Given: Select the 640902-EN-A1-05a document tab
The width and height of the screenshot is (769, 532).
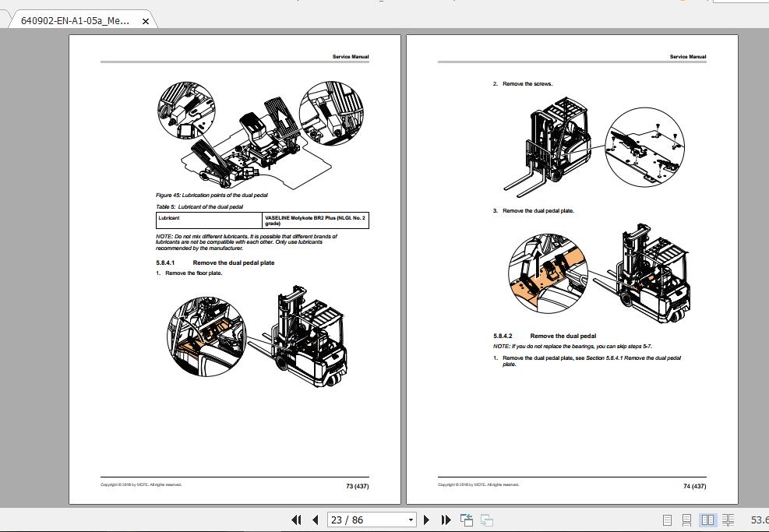Looking at the screenshot, I should click(x=74, y=22).
